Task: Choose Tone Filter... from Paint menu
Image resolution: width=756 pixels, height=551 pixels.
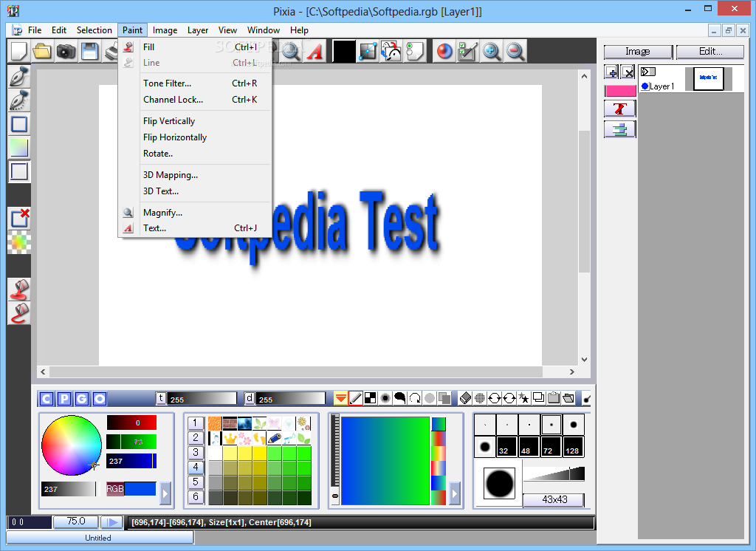Action: [195, 83]
